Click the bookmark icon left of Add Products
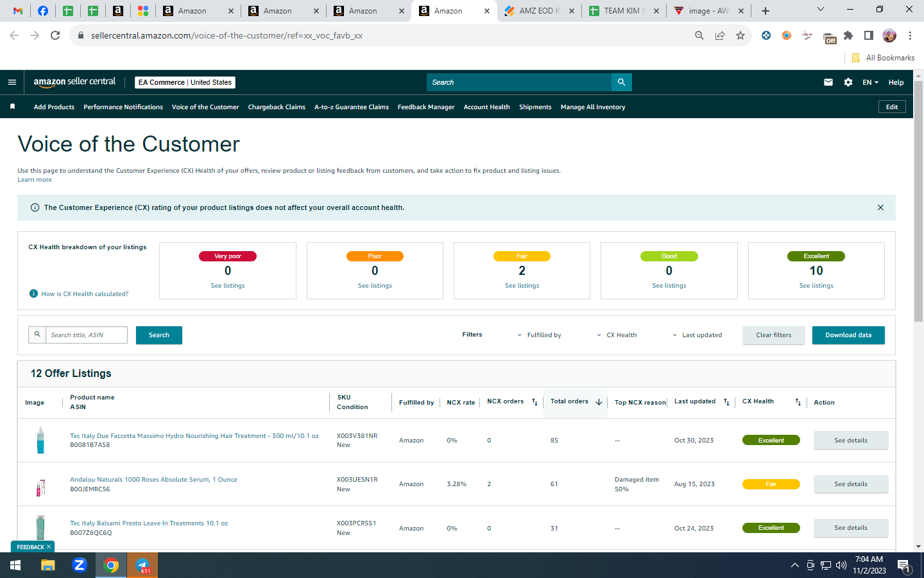Image resolution: width=924 pixels, height=578 pixels. pos(12,107)
